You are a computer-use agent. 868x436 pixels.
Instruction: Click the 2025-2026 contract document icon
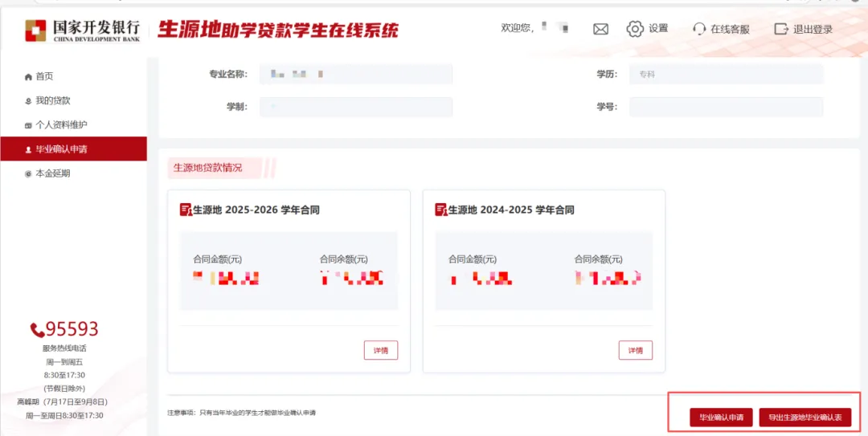click(x=186, y=210)
